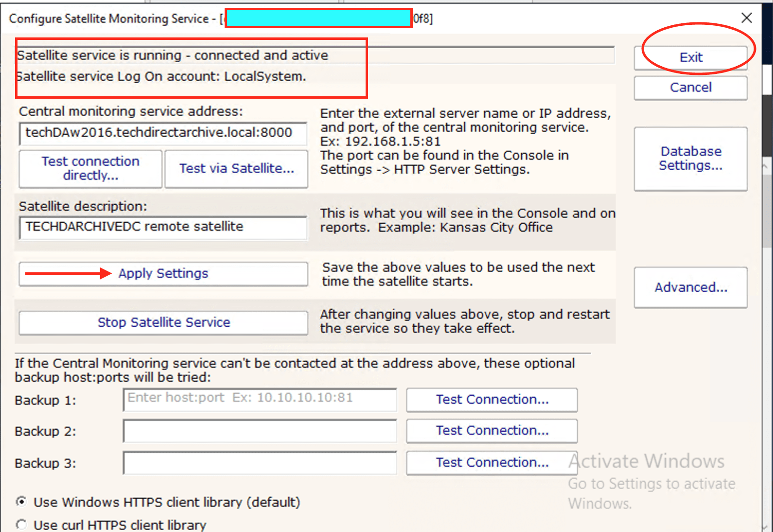
Task: Test Connection for Backup 2
Action: pos(492,431)
